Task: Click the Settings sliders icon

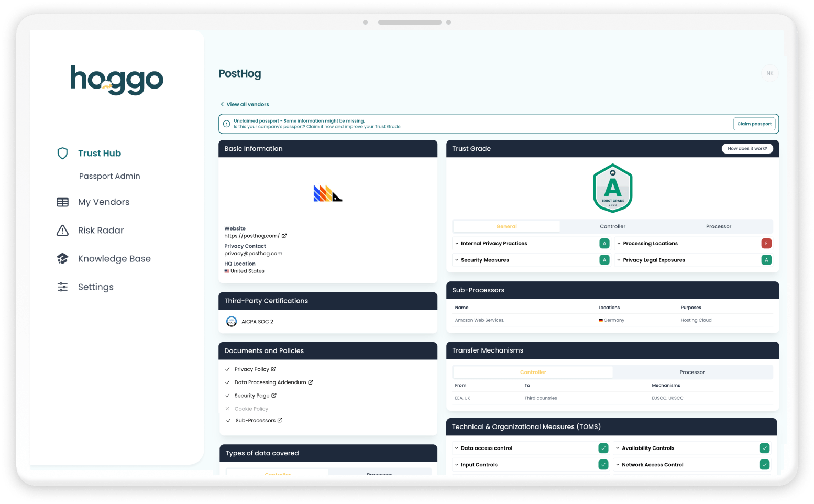Action: (62, 287)
